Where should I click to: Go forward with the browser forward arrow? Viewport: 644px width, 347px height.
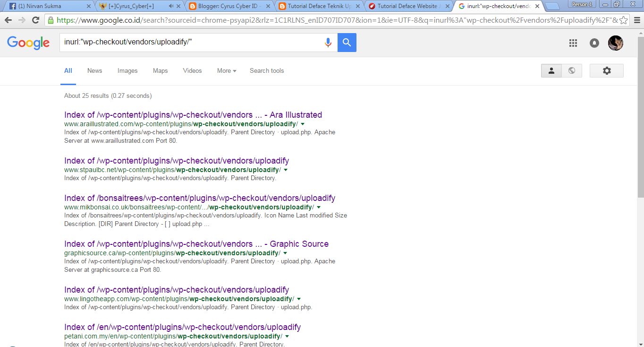click(22, 20)
